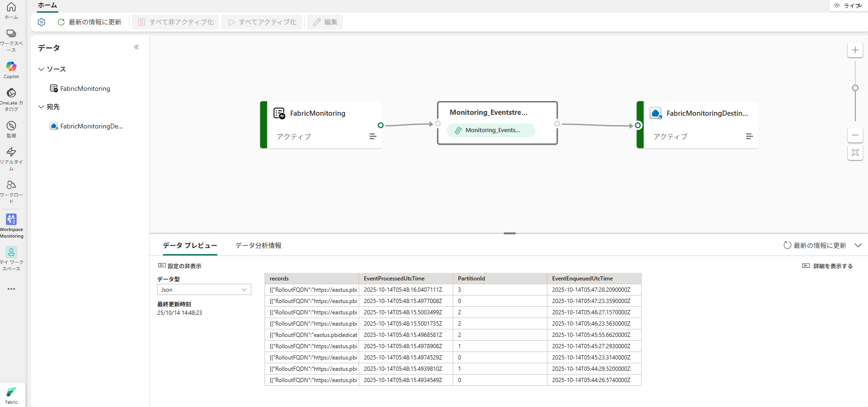
Task: Zoom in the canvas with plus button
Action: 855,50
